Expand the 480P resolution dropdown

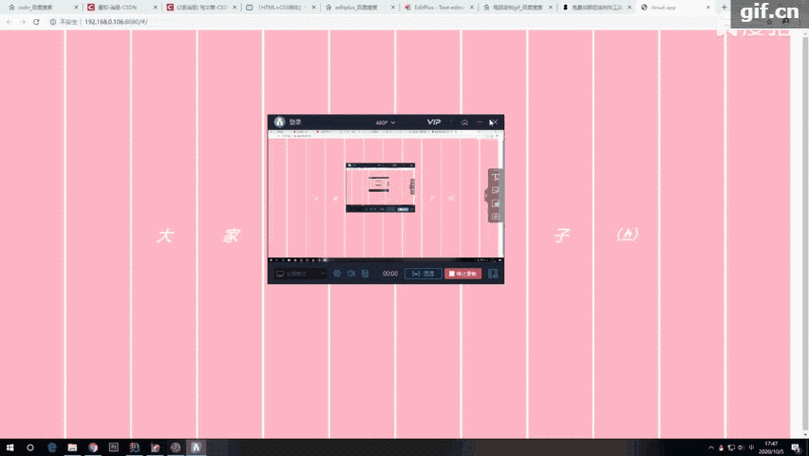385,123
